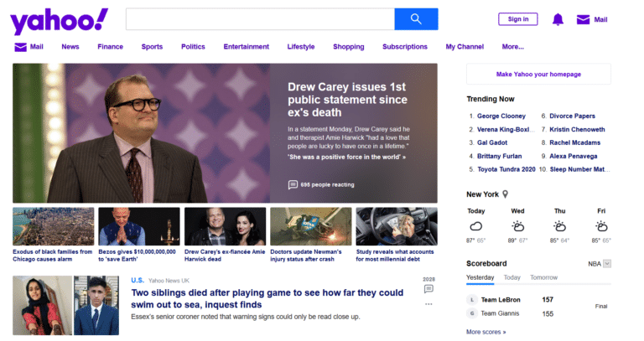644x341 pixels.
Task: Click the location pin beside New York
Action: [x=506, y=194]
